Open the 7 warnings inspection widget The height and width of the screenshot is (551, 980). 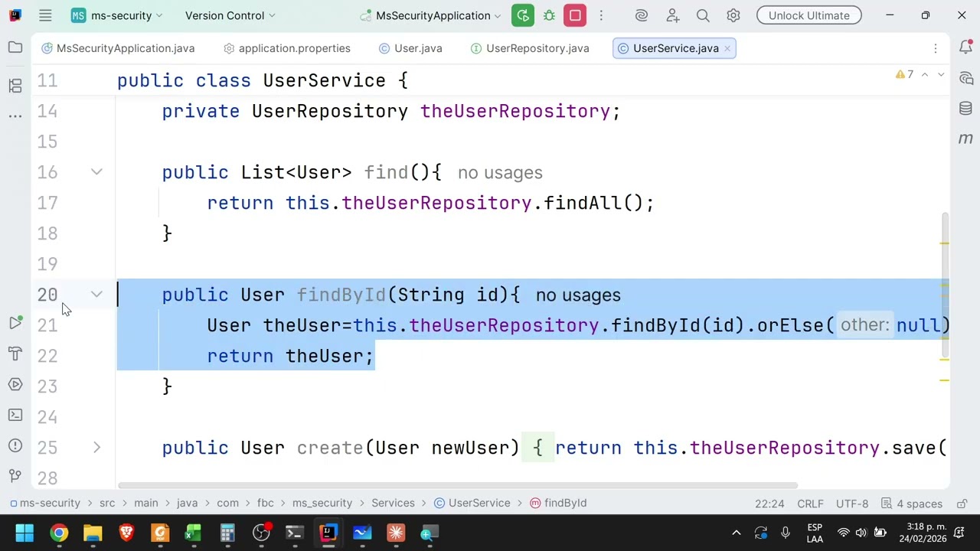click(904, 74)
